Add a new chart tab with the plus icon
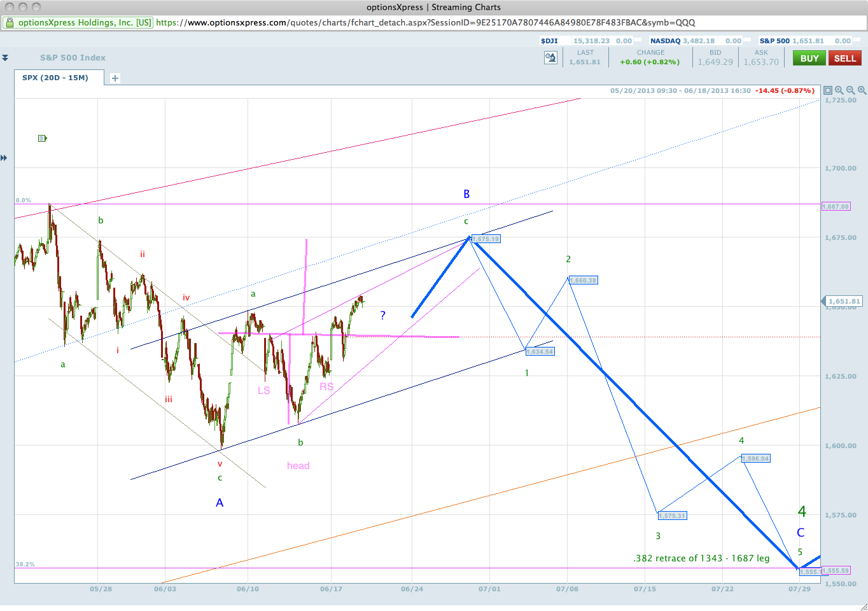 pyautogui.click(x=115, y=78)
